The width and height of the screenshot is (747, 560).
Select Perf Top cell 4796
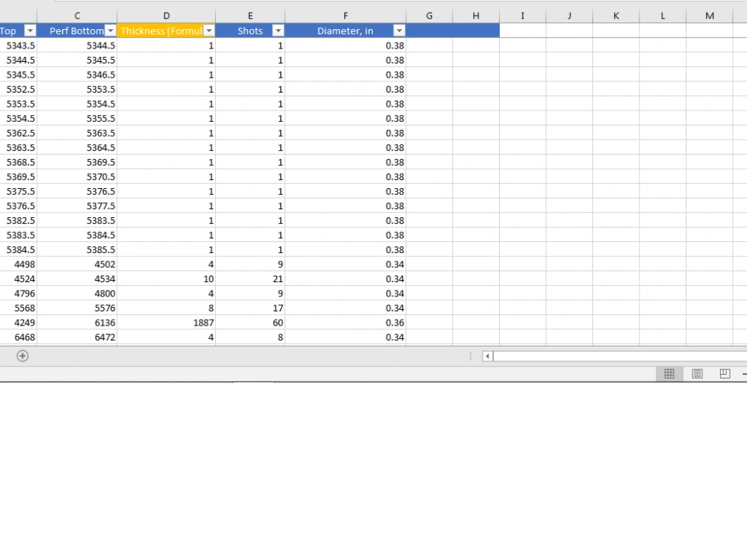[x=18, y=293]
